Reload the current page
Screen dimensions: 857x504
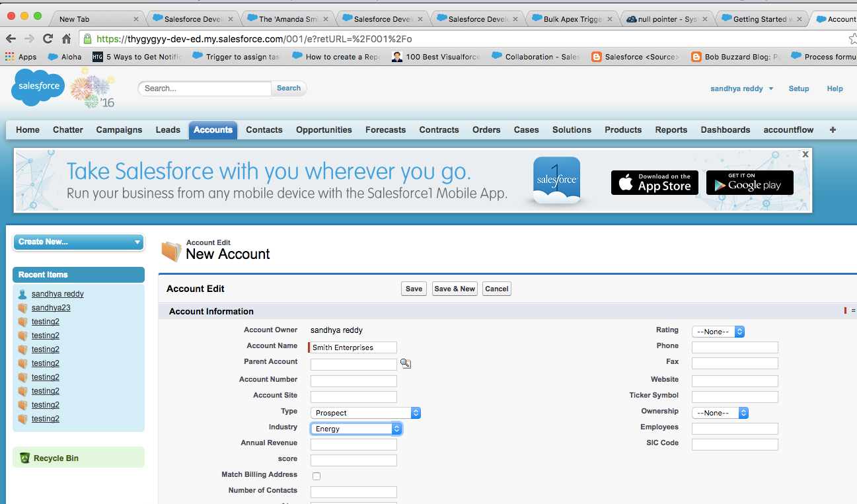(48, 39)
